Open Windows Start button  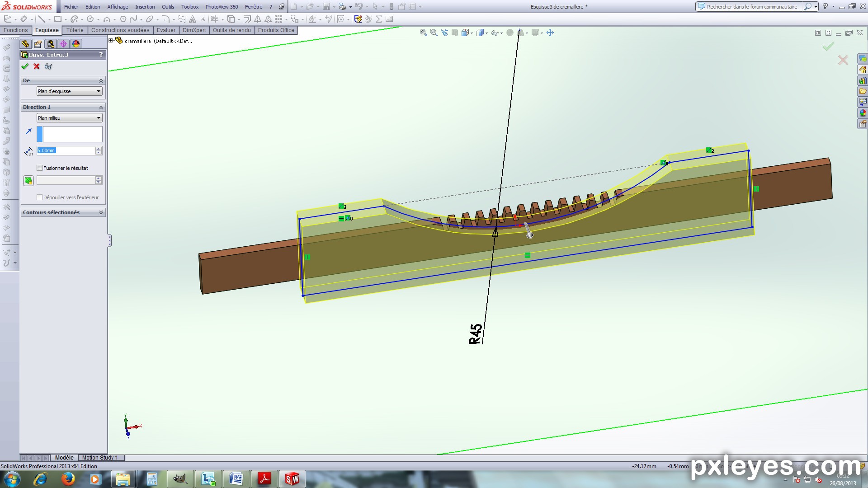tap(11, 479)
